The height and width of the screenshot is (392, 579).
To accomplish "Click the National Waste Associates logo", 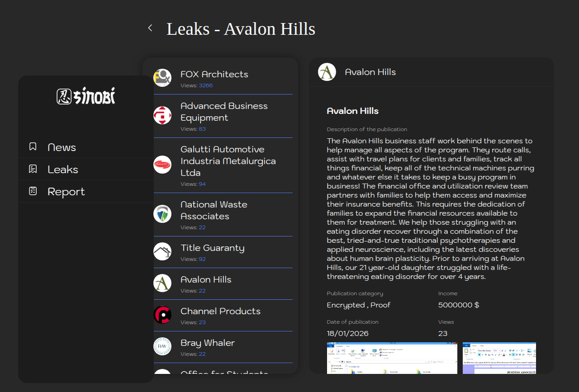I will tap(162, 214).
